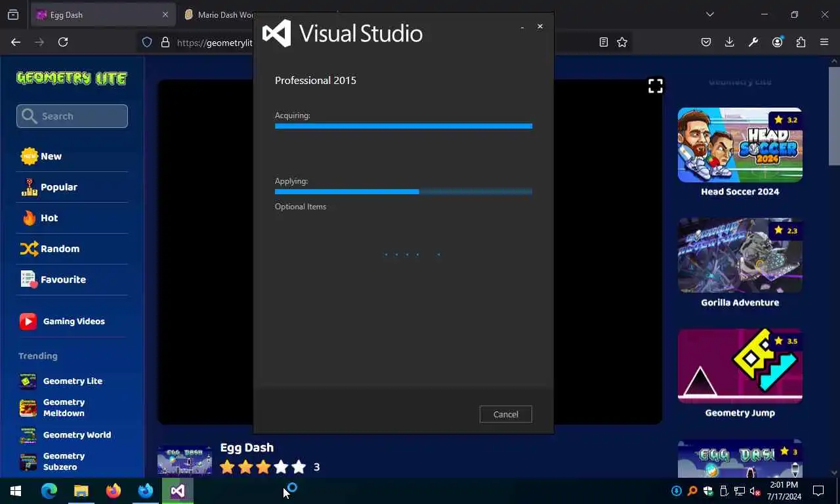
Task: Click the Applying progress bar
Action: tap(404, 192)
